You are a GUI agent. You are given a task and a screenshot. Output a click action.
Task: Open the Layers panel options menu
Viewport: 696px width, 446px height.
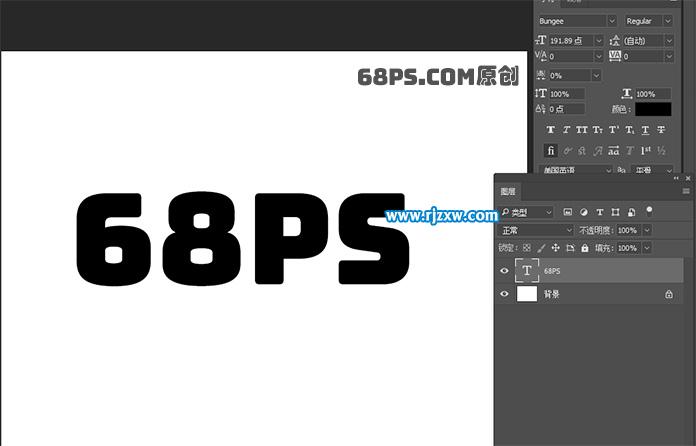[686, 191]
